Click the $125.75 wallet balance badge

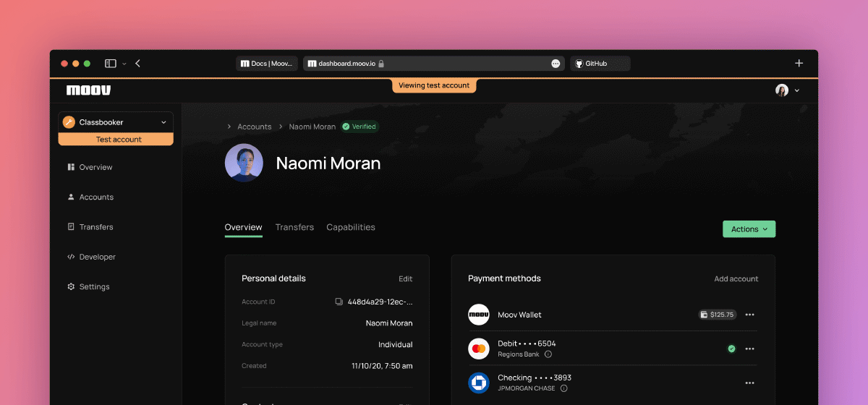point(717,315)
